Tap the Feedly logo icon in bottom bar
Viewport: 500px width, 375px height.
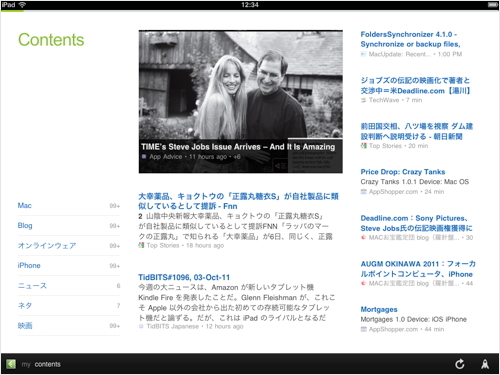(11, 364)
